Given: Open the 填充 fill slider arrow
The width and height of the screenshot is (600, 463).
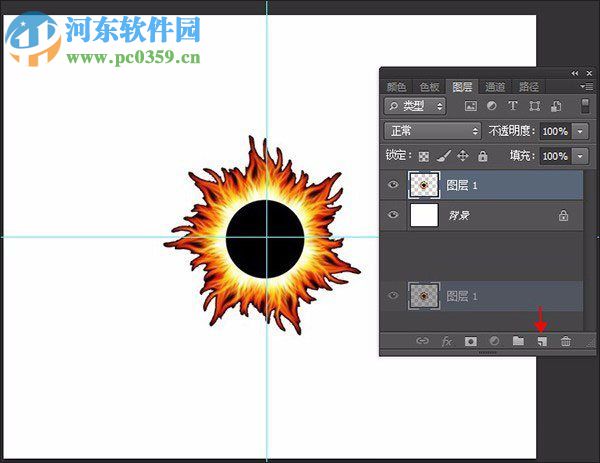Looking at the screenshot, I should pos(580,156).
